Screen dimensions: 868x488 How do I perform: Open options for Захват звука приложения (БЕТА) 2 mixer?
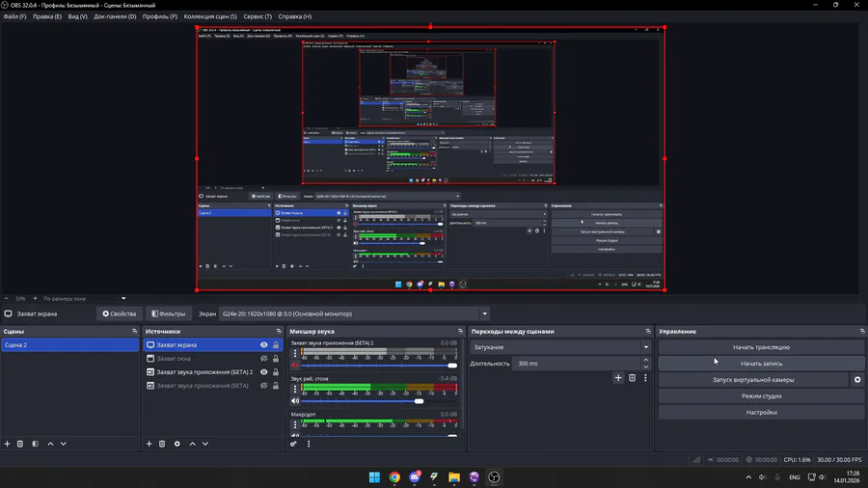tap(295, 352)
